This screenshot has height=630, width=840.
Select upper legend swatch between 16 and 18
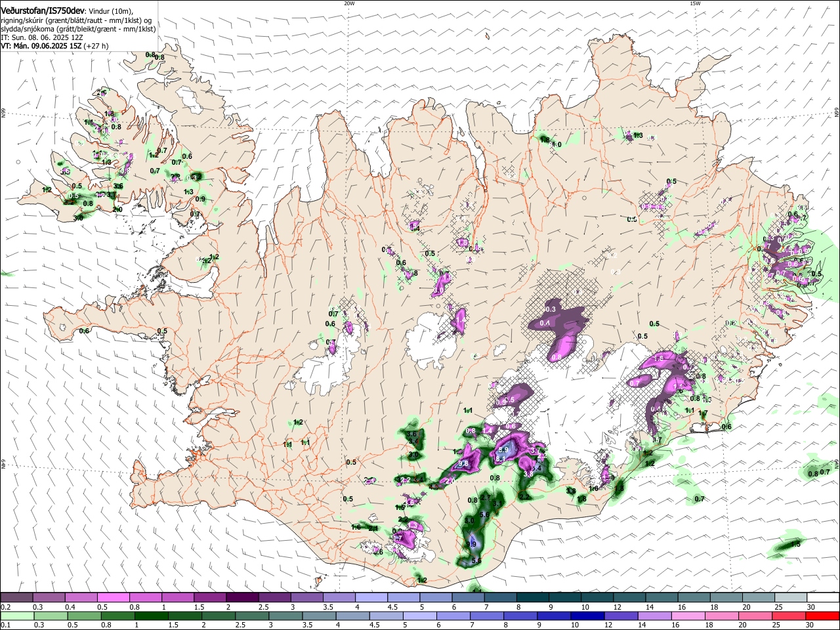(x=694, y=598)
